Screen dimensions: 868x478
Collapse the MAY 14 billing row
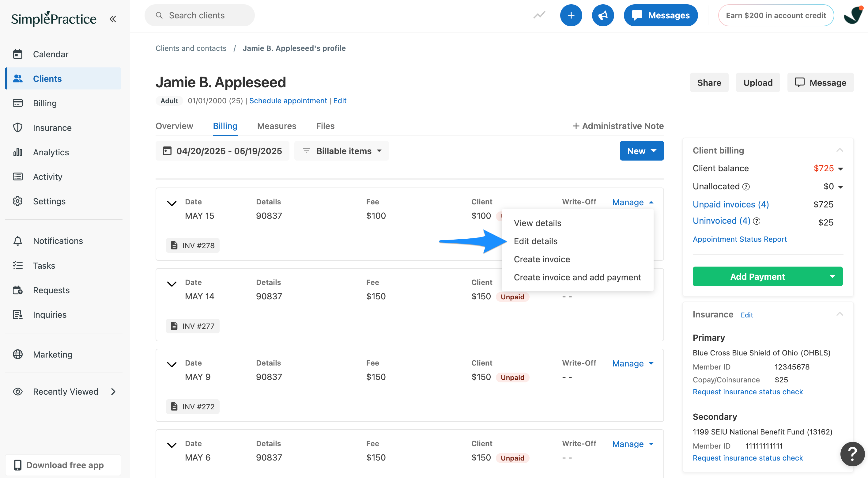(172, 283)
